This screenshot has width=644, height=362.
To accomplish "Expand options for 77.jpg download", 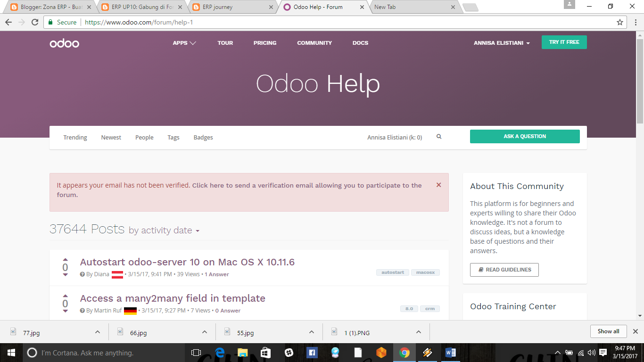I will pos(97,332).
